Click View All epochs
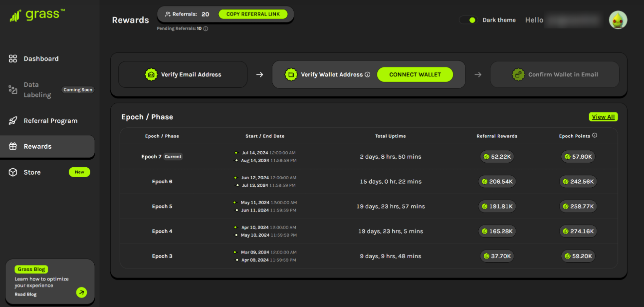This screenshot has height=307, width=644. pyautogui.click(x=603, y=117)
